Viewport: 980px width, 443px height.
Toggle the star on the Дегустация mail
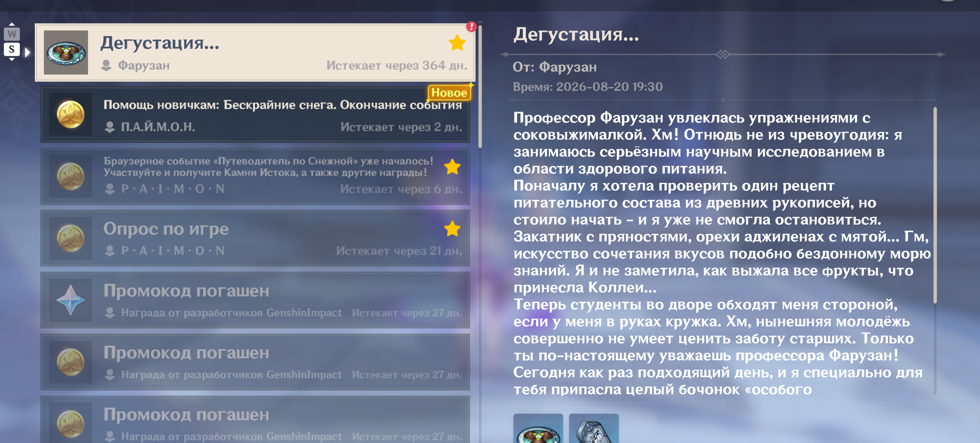457,43
